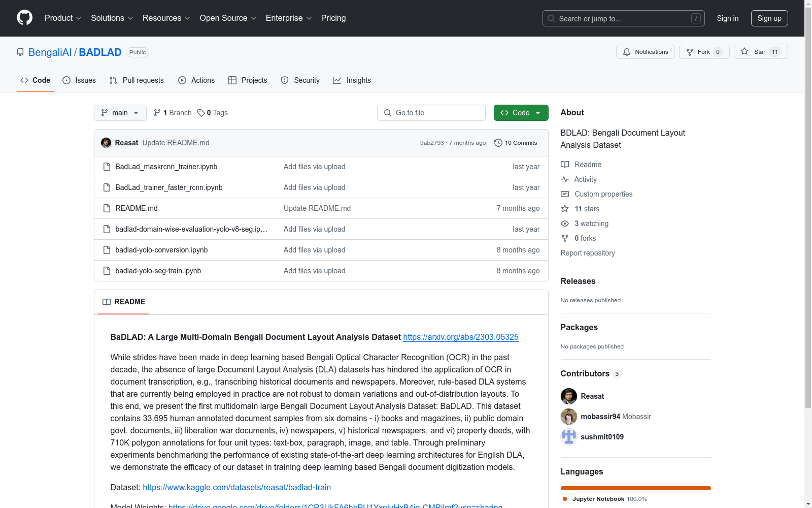Click the Jupyter Notebook language bar

tap(636, 488)
